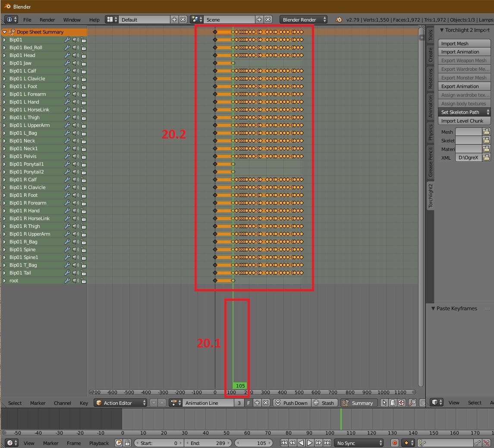This screenshot has height=448, width=494.
Task: Click the info editor type icon
Action: 11,19
